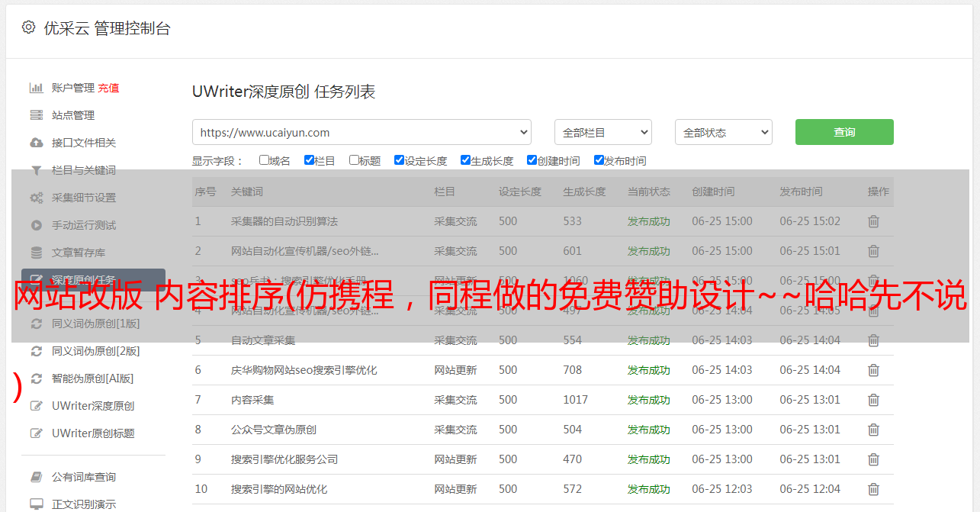980x512 pixels.
Task: Click keyword 自动文章采集
Action: point(263,340)
